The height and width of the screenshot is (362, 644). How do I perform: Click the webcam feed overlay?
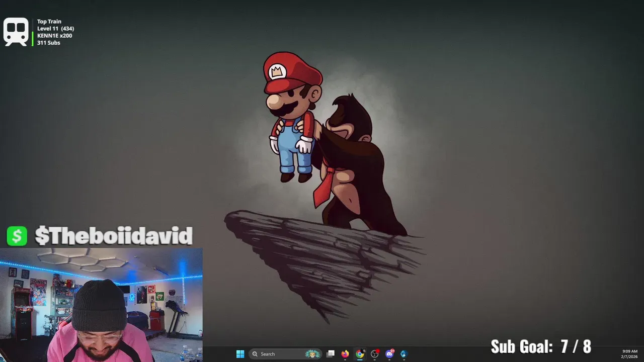tap(101, 305)
